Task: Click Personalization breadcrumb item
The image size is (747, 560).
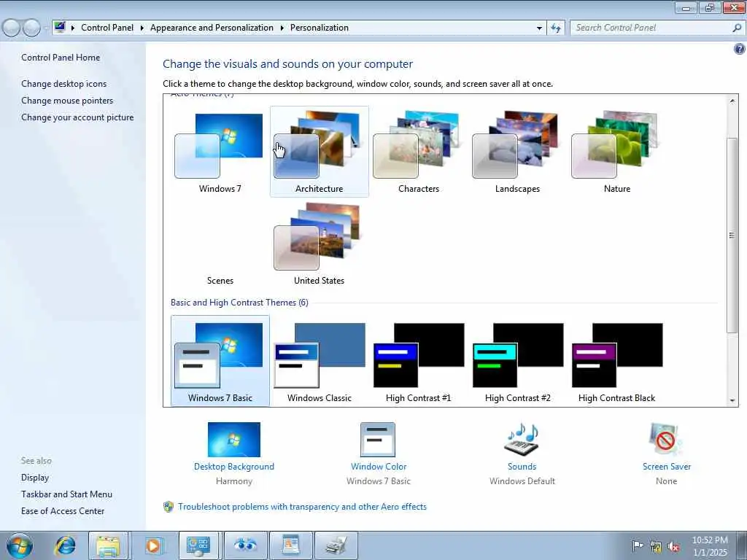Action: pos(320,28)
